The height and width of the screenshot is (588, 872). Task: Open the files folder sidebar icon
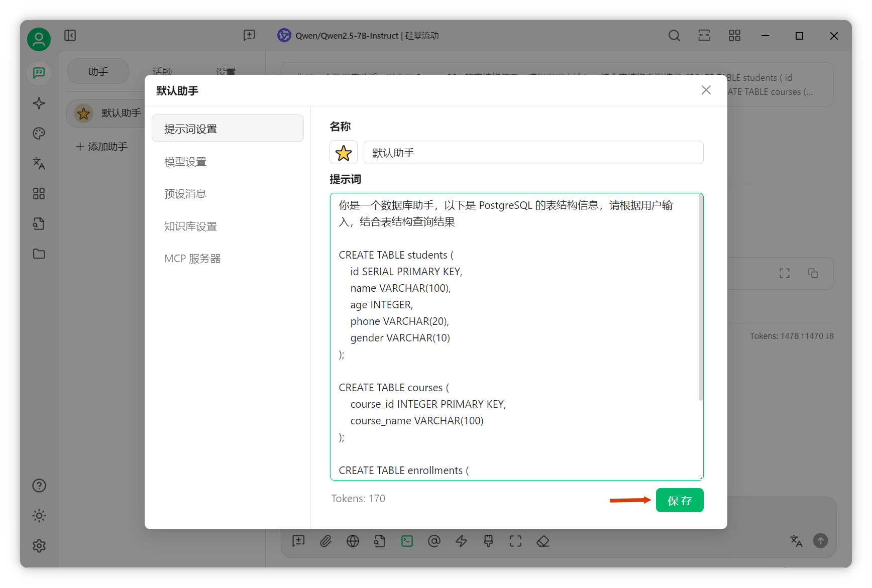[39, 254]
